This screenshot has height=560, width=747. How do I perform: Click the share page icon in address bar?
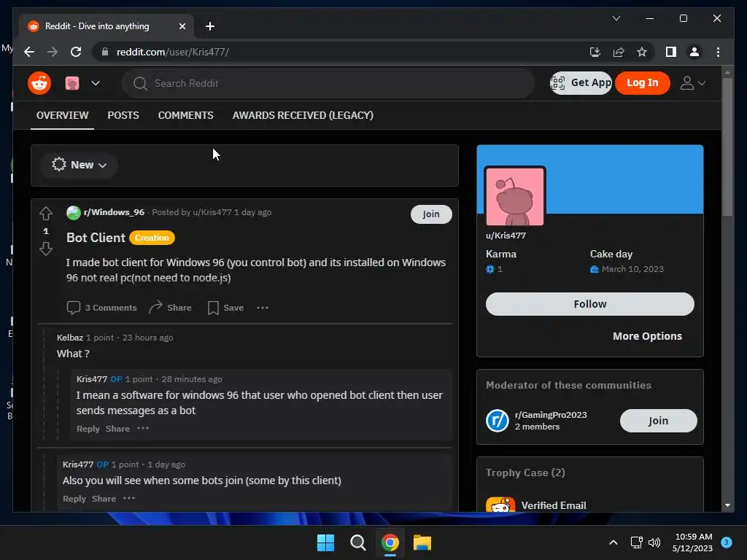pos(619,52)
